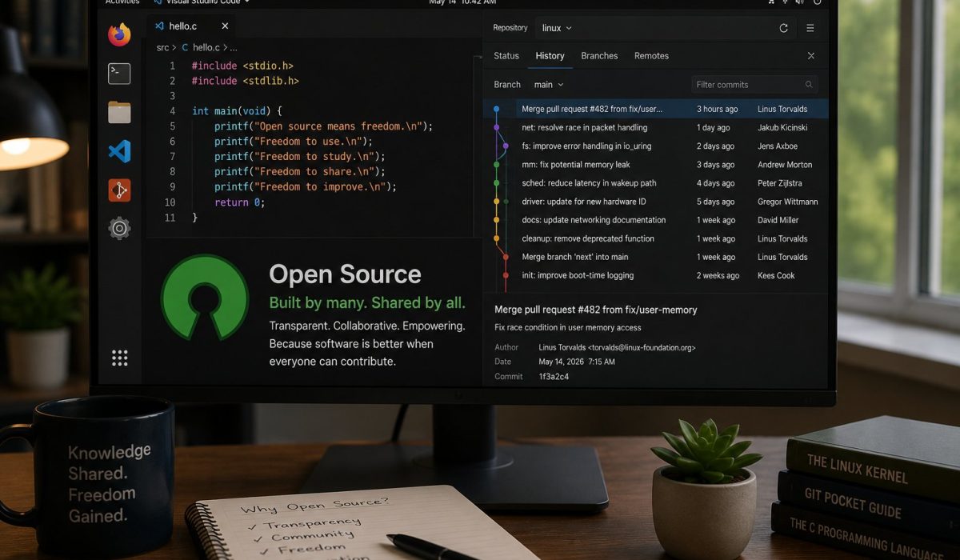Click line number 5 in editor gutter

pos(172,126)
